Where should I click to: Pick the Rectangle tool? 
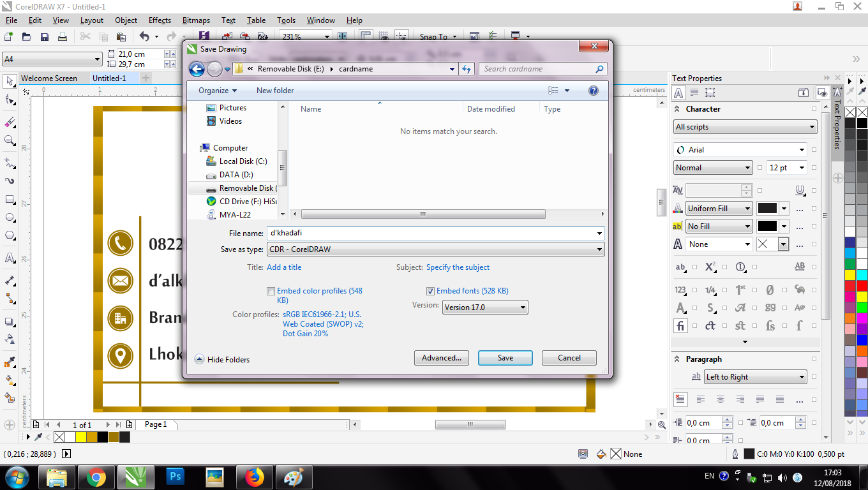pos(10,200)
